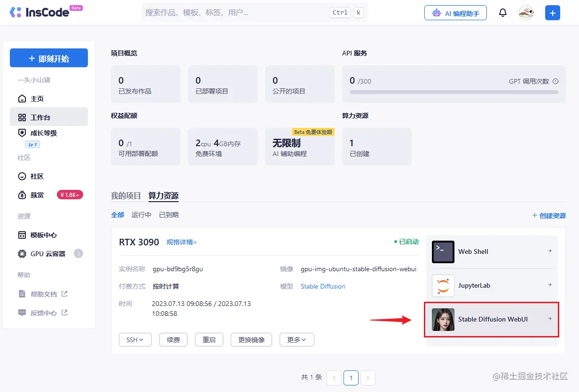Click the 无限制 AI 辅助编程 card

300,147
